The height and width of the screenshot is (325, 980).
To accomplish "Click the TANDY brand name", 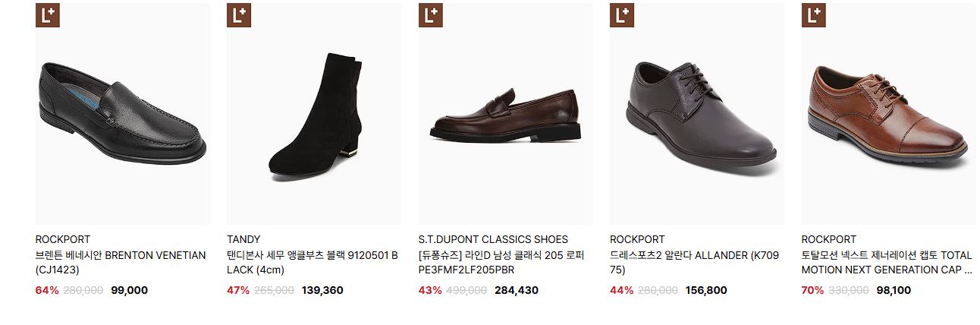I will point(243,239).
